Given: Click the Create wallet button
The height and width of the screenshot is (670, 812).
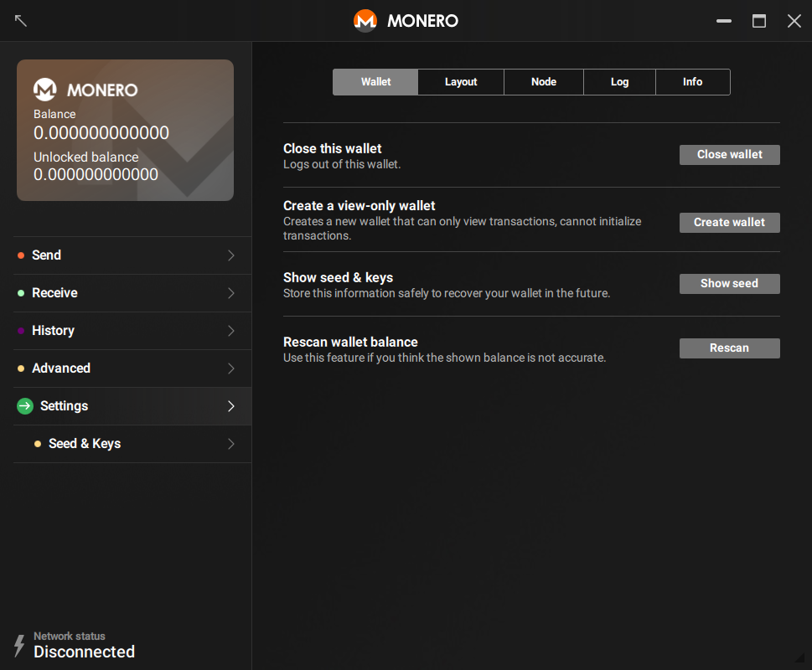Looking at the screenshot, I should point(730,223).
